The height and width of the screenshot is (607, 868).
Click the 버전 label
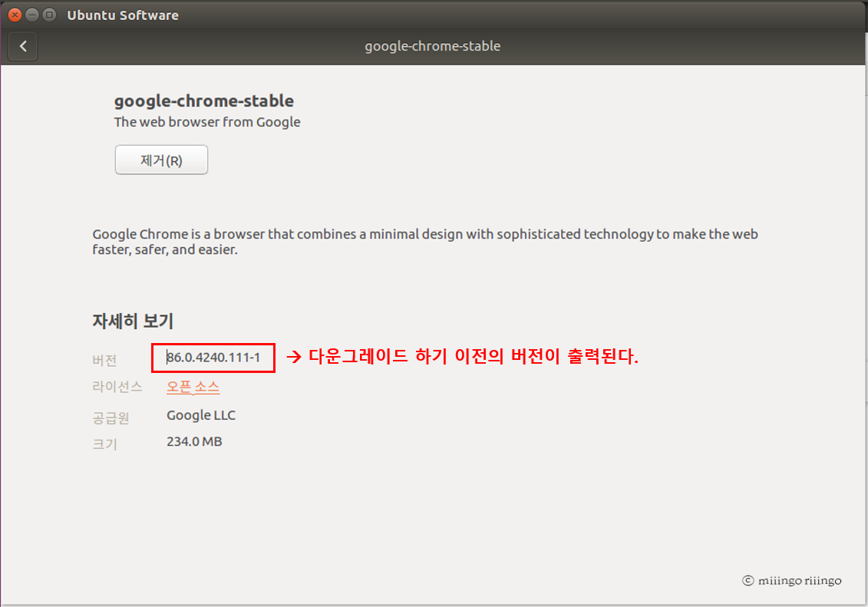[104, 360]
